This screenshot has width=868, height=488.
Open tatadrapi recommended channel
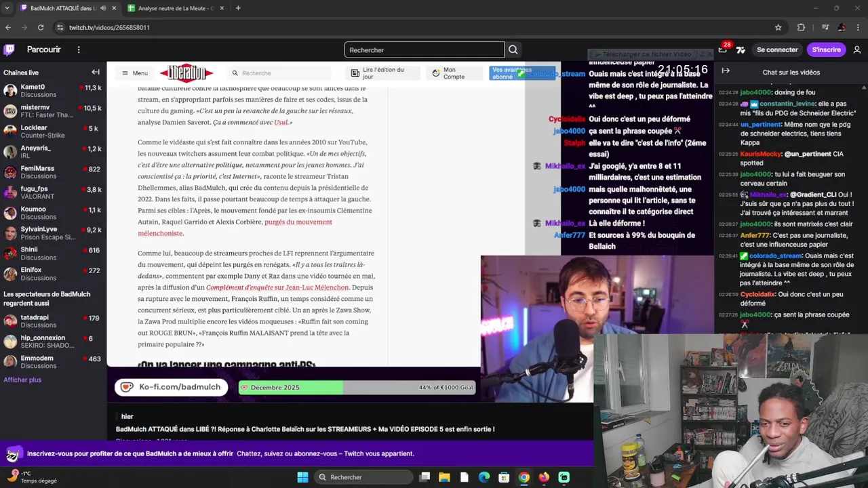[53, 321]
